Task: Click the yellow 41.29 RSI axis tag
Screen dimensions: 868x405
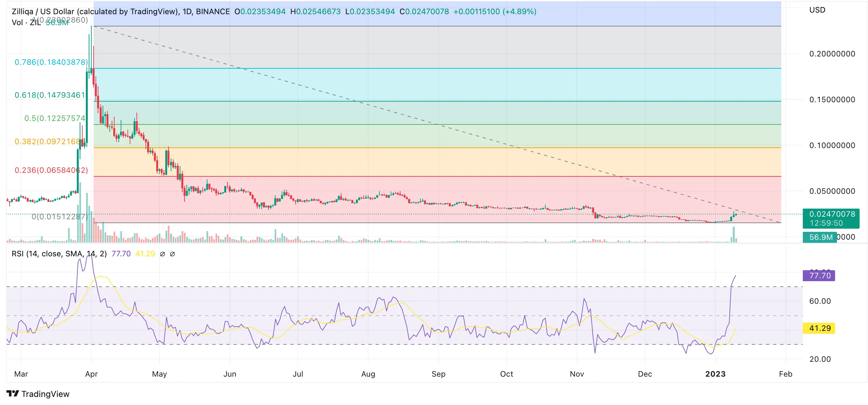Action: [x=819, y=328]
